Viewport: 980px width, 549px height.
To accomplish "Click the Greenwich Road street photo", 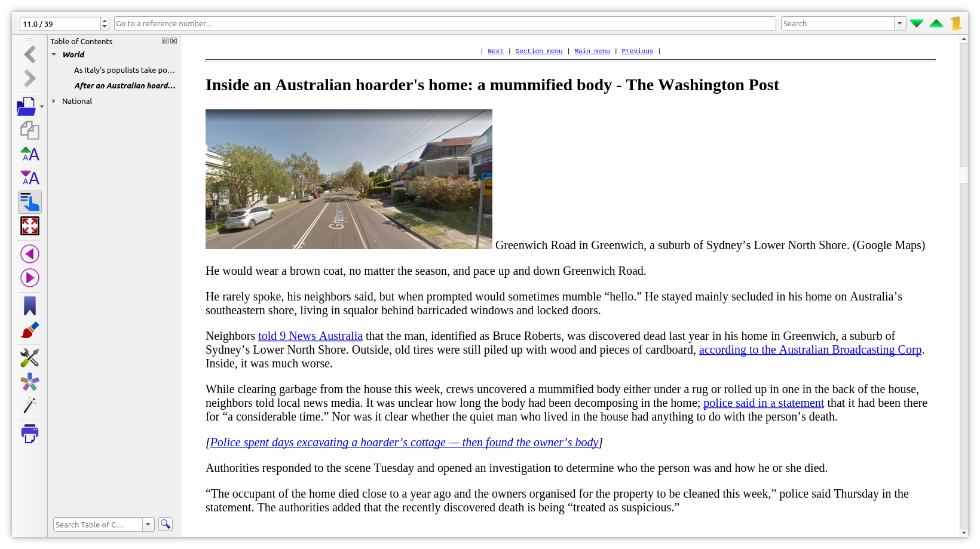I will click(x=349, y=179).
